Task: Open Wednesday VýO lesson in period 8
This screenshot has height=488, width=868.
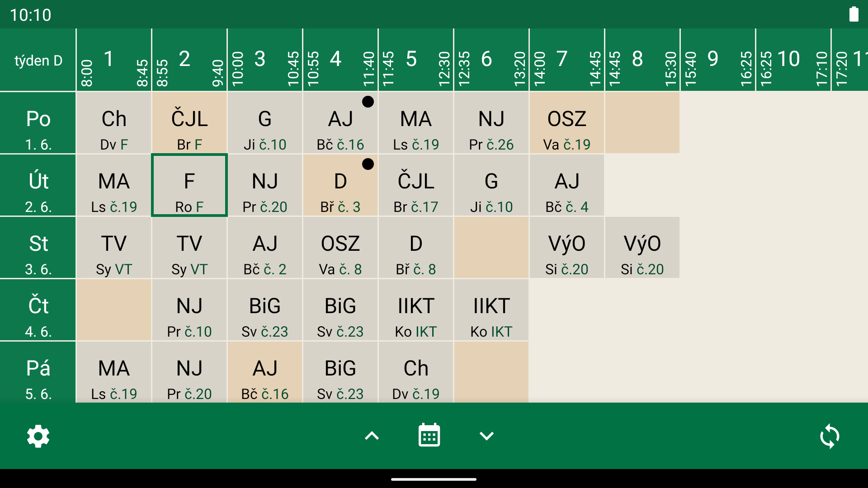Action: pos(642,248)
